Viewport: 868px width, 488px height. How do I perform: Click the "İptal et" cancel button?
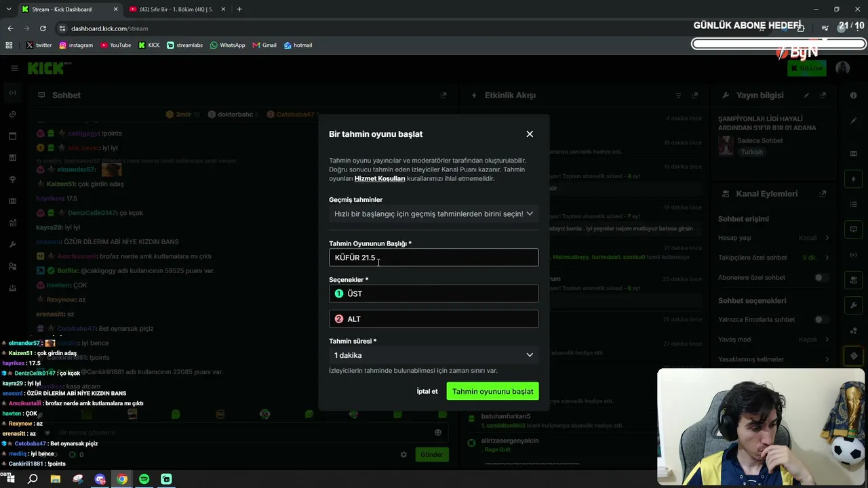point(427,391)
